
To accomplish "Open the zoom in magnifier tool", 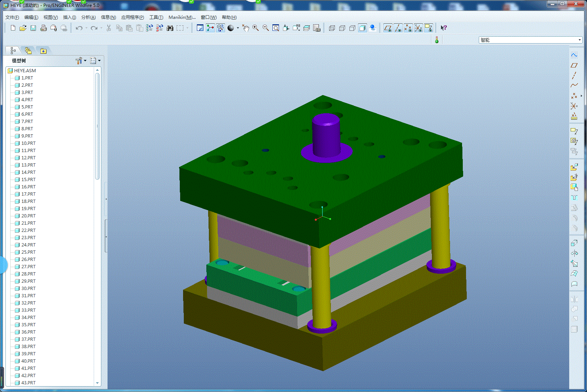I will pyautogui.click(x=255, y=28).
